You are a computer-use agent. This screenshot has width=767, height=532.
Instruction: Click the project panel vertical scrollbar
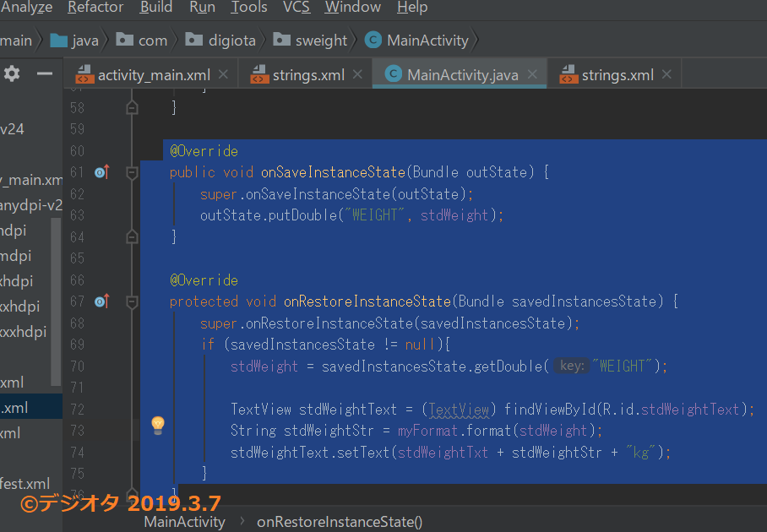pyautogui.click(x=56, y=301)
